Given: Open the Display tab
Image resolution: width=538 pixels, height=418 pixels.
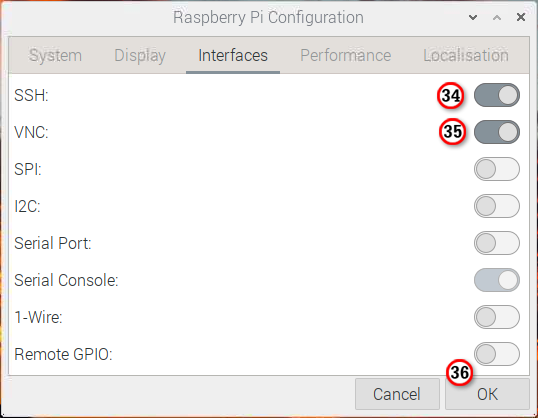Looking at the screenshot, I should point(140,56).
